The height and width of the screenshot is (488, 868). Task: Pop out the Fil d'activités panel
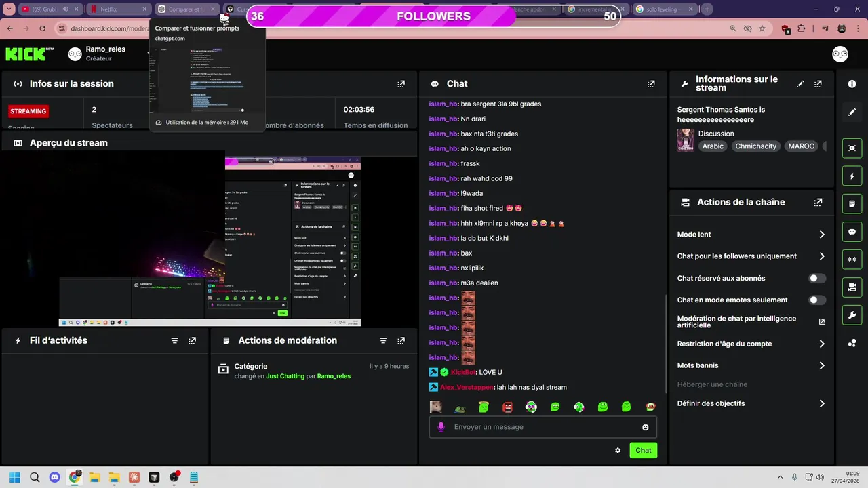coord(193,341)
